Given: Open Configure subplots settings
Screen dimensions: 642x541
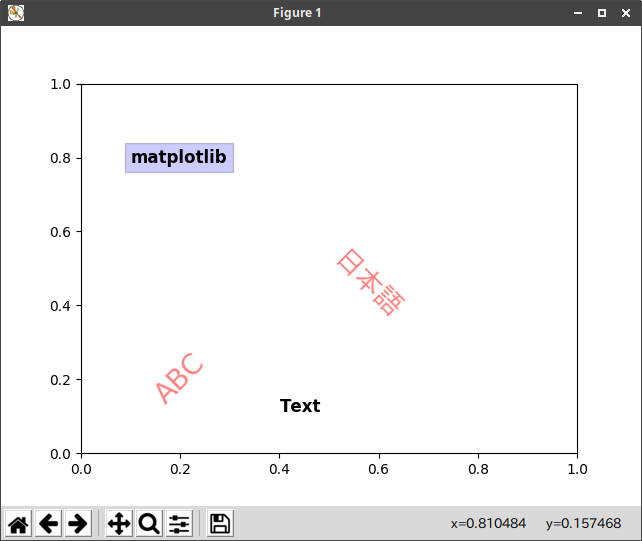Looking at the screenshot, I should coord(179,523).
